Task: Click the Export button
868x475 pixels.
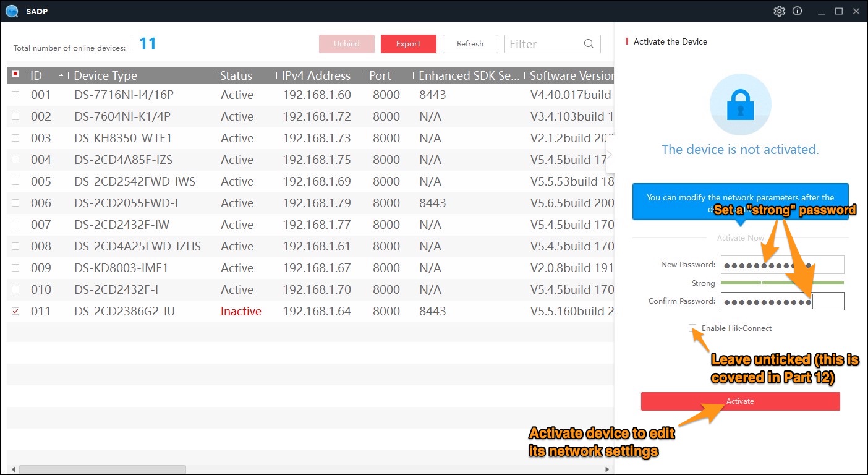Action: 408,43
